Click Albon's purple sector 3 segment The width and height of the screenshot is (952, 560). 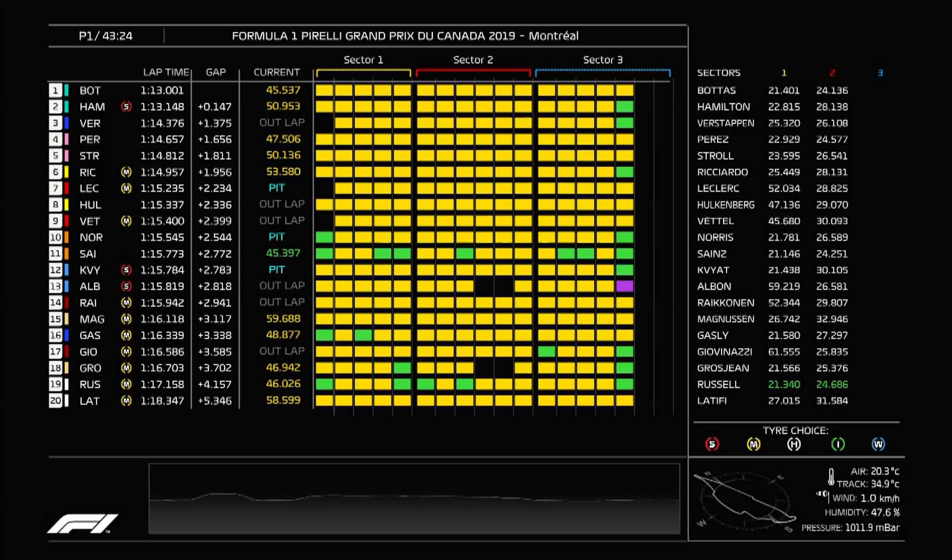point(625,286)
